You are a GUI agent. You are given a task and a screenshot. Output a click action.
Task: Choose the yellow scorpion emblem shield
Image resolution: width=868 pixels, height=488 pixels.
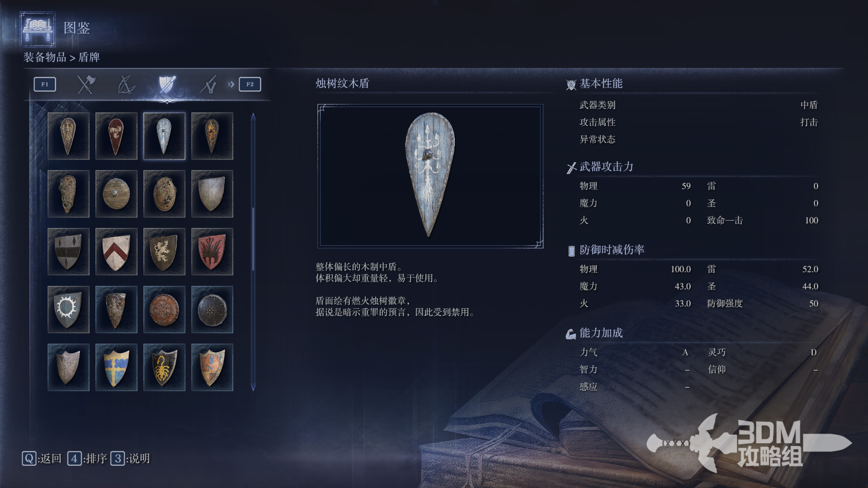tap(164, 367)
